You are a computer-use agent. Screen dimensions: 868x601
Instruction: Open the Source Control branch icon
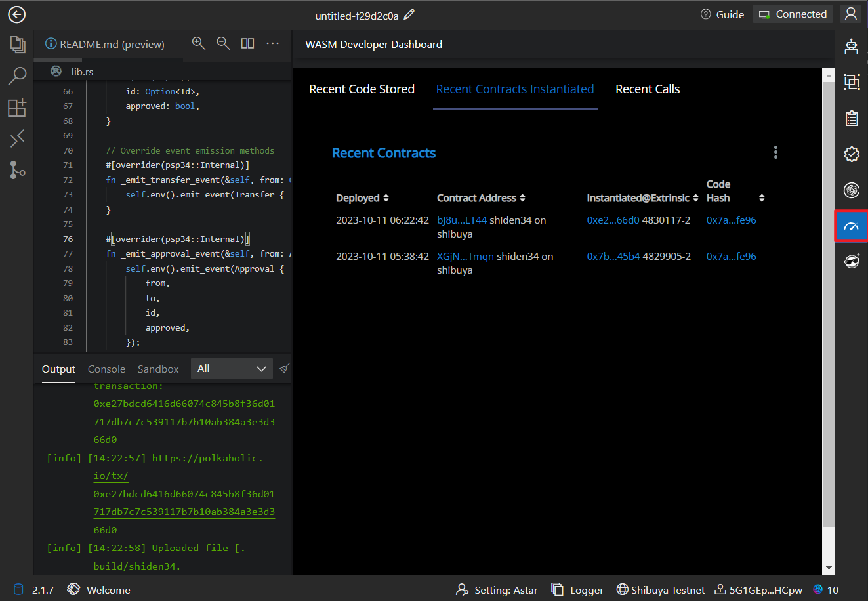pyautogui.click(x=17, y=170)
